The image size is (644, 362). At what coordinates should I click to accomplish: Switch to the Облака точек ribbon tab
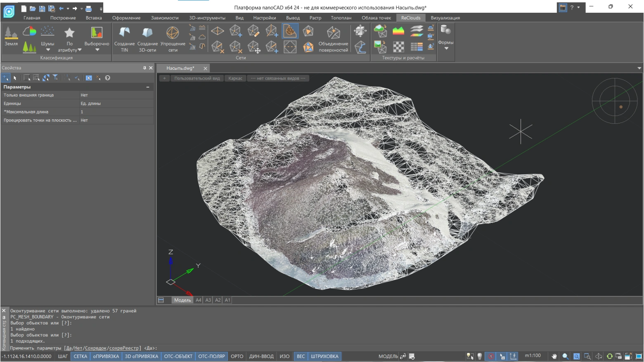[x=376, y=18]
